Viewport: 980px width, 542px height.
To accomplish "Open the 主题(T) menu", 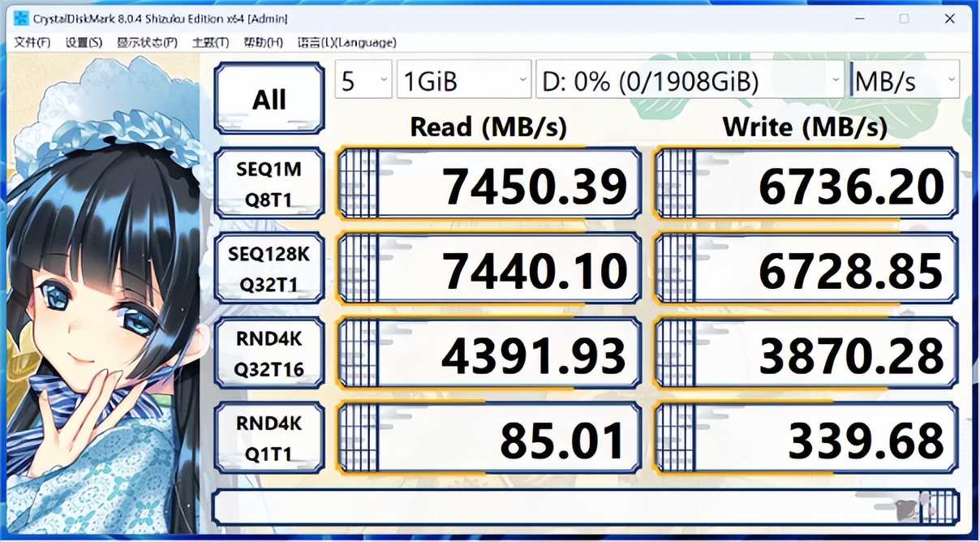I will [x=211, y=42].
